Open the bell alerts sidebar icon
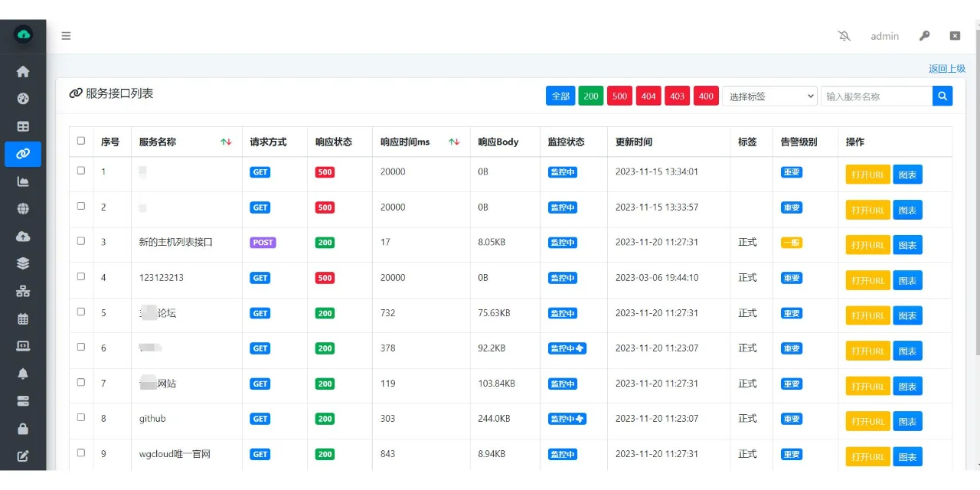980x490 pixels. (x=23, y=374)
